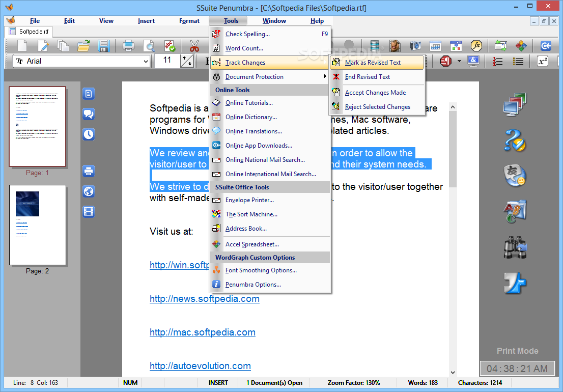This screenshot has width=563, height=392.
Task: Click the edit document pencil icon
Action: pyautogui.click(x=43, y=46)
